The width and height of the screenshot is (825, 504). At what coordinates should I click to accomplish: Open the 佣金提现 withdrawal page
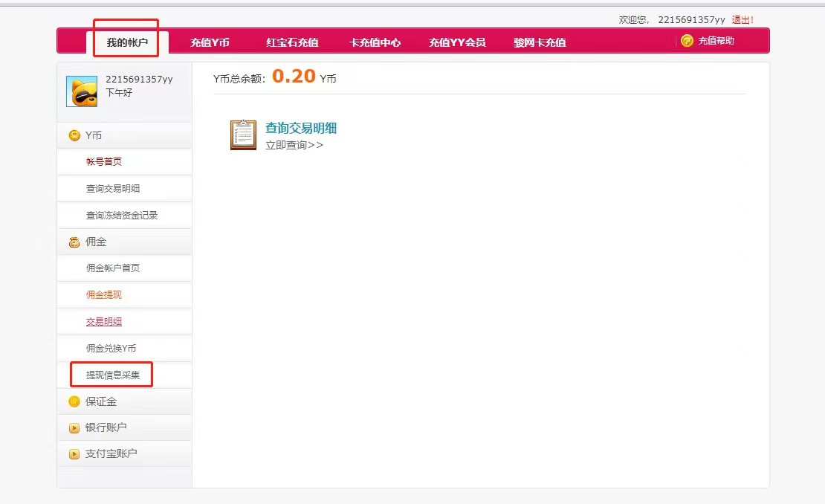pos(103,294)
